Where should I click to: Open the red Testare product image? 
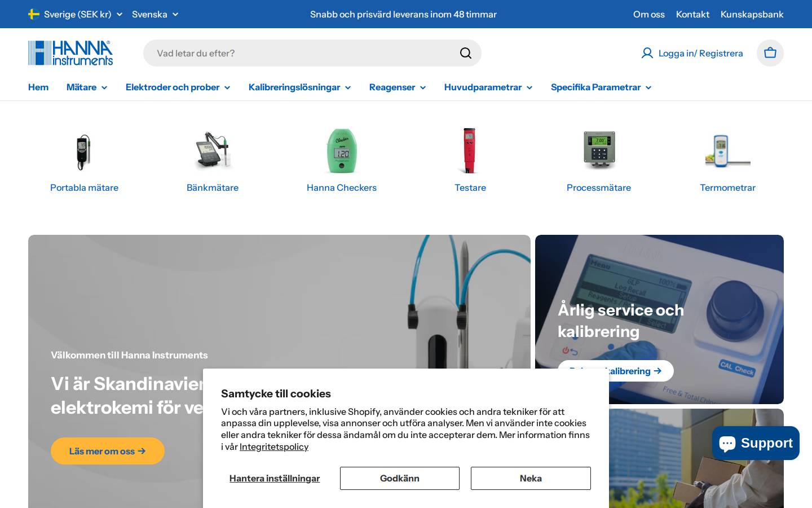tap(470, 151)
